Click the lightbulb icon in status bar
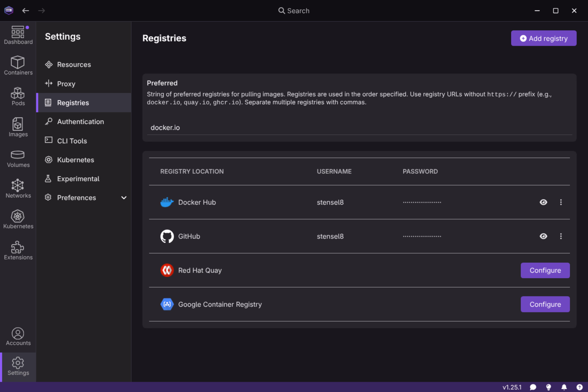The image size is (588, 392). [x=549, y=387]
